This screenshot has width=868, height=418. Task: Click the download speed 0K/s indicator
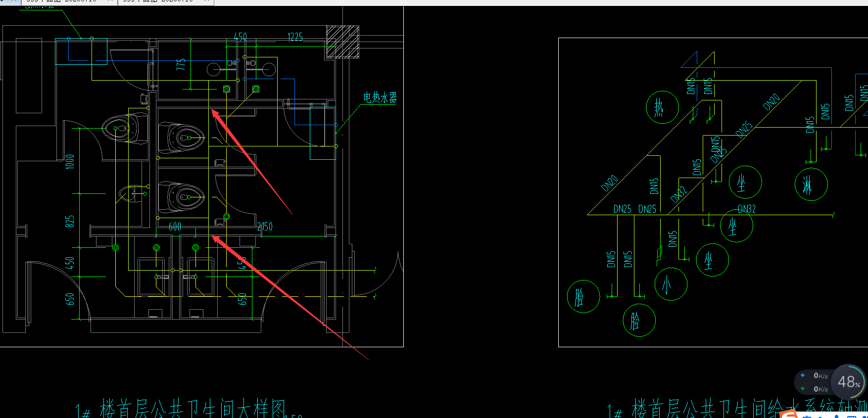coord(814,389)
